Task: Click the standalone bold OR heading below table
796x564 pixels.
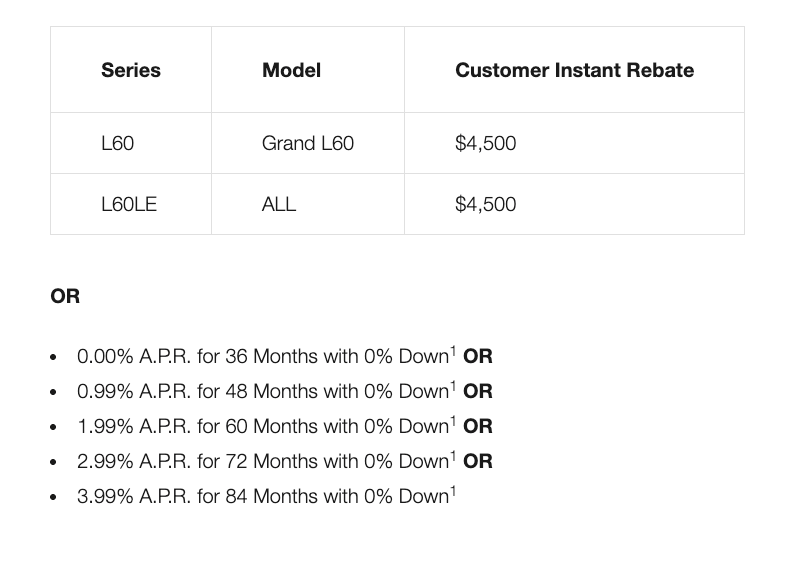Action: pyautogui.click(x=65, y=296)
